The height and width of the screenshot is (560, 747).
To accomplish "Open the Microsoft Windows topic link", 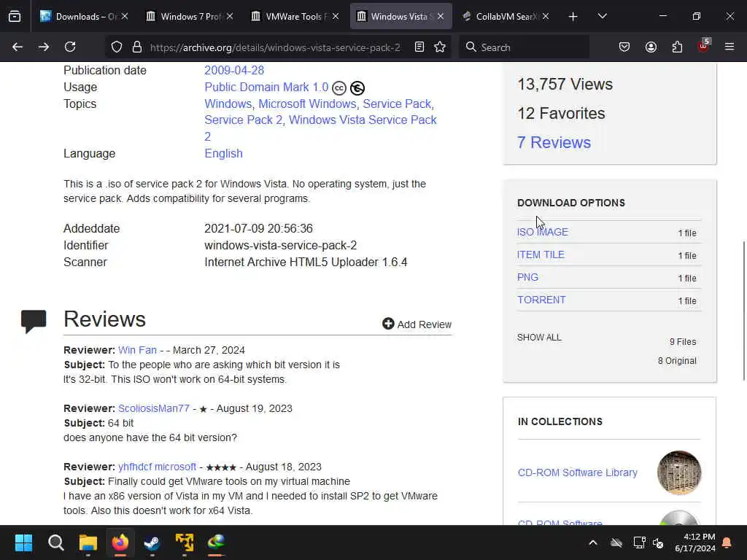I will point(307,104).
